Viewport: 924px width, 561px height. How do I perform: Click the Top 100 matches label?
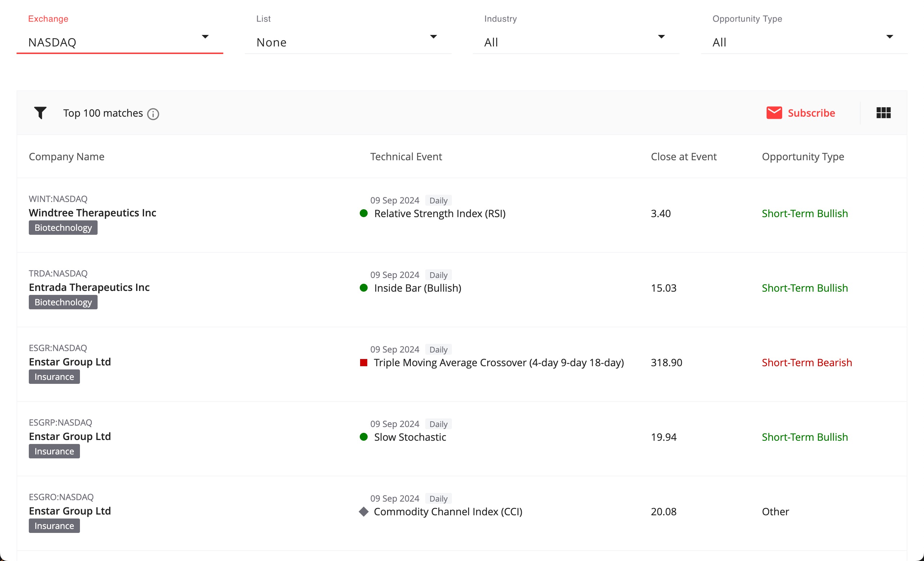103,113
